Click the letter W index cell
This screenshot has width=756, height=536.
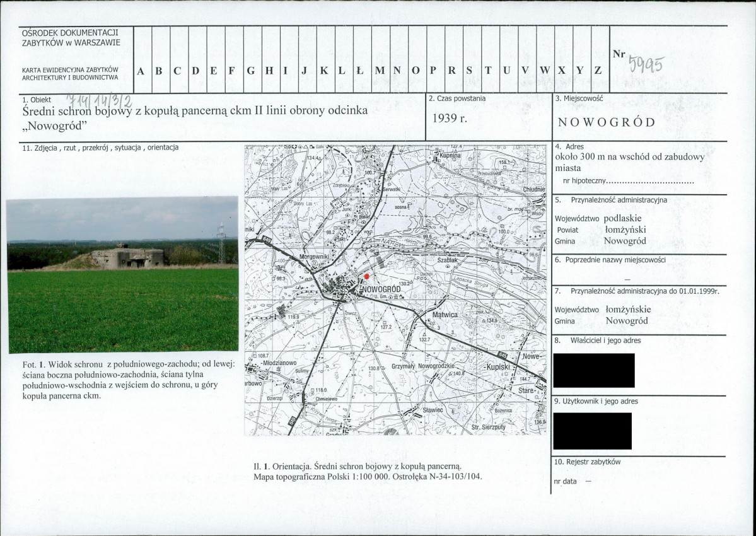click(x=546, y=59)
